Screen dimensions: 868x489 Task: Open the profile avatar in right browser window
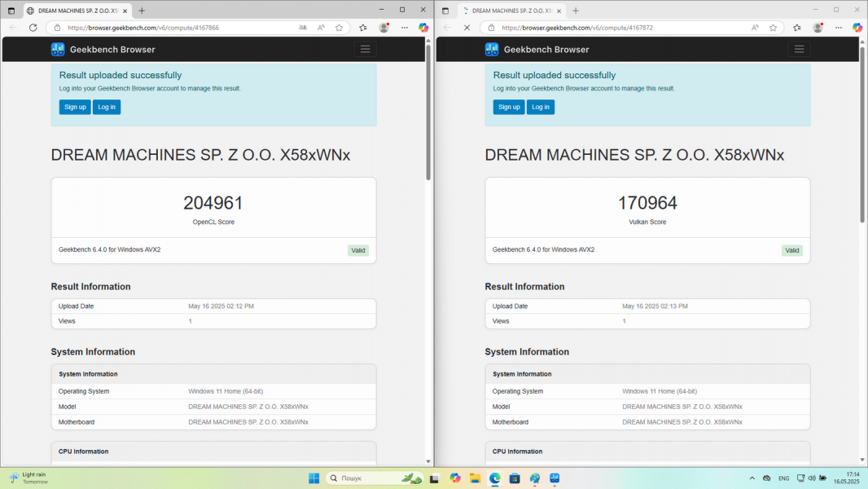tap(818, 28)
